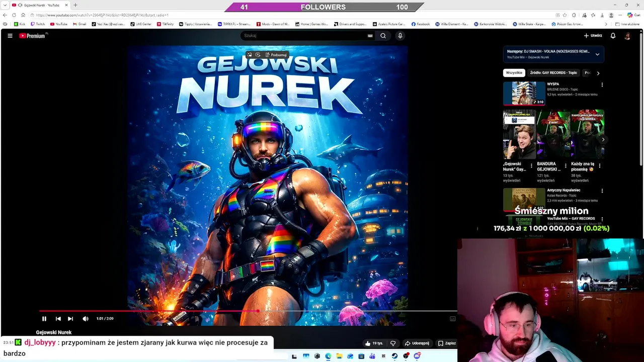The height and width of the screenshot is (362, 644).
Task: Open the BANDURA GEJOWSKI short
Action: click(553, 134)
